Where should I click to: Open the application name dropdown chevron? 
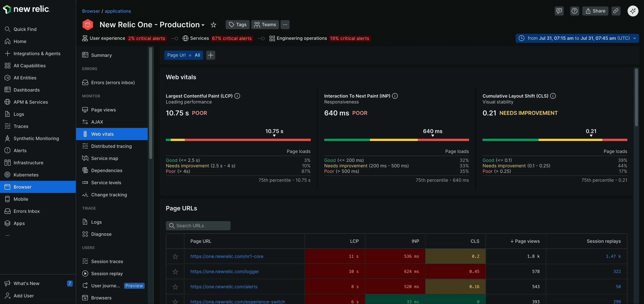coord(203,25)
